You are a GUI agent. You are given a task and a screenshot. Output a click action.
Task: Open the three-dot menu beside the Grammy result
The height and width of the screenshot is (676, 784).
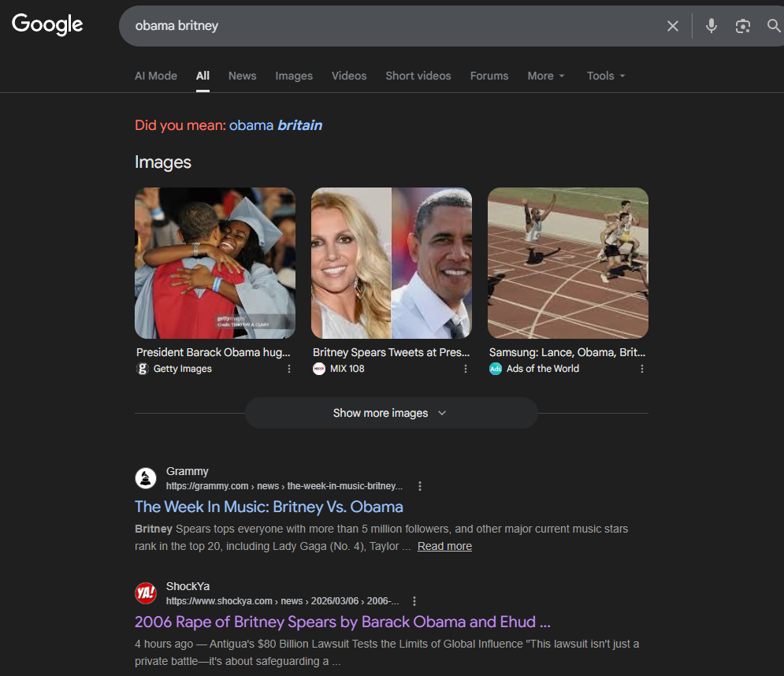[420, 486]
